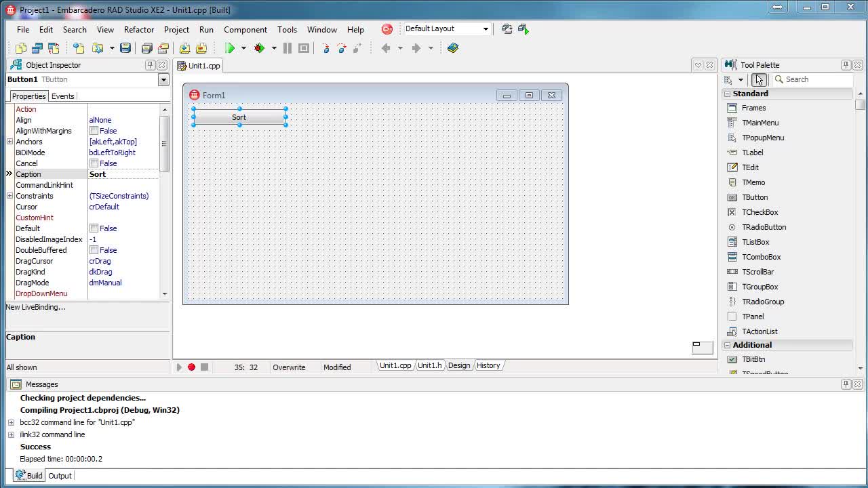Switch to the Output tab
This screenshot has height=488, width=868.
pyautogui.click(x=60, y=476)
